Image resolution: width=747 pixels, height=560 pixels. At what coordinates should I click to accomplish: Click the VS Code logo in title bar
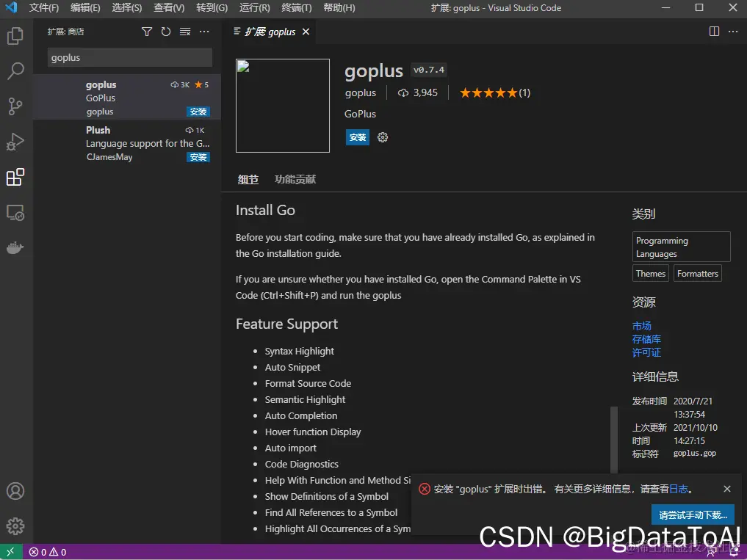point(11,7)
